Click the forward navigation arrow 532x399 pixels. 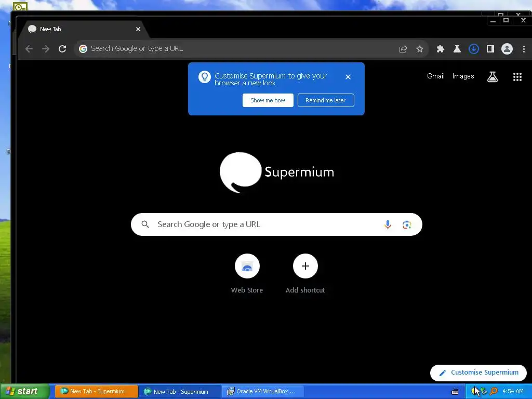pos(46,49)
